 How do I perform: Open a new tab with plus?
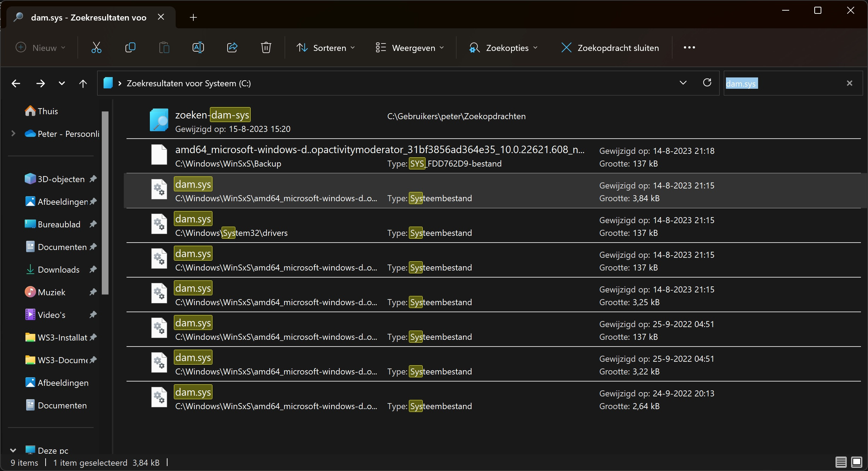coord(193,17)
